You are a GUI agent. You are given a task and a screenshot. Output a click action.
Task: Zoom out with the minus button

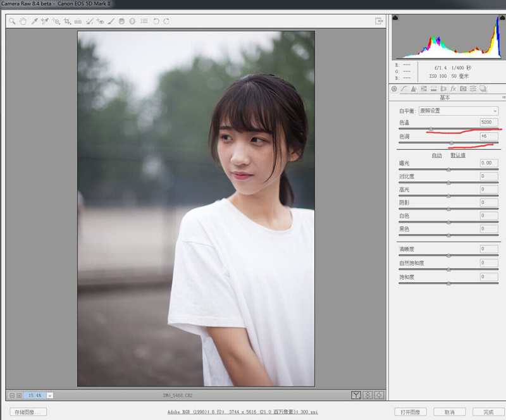pos(12,395)
